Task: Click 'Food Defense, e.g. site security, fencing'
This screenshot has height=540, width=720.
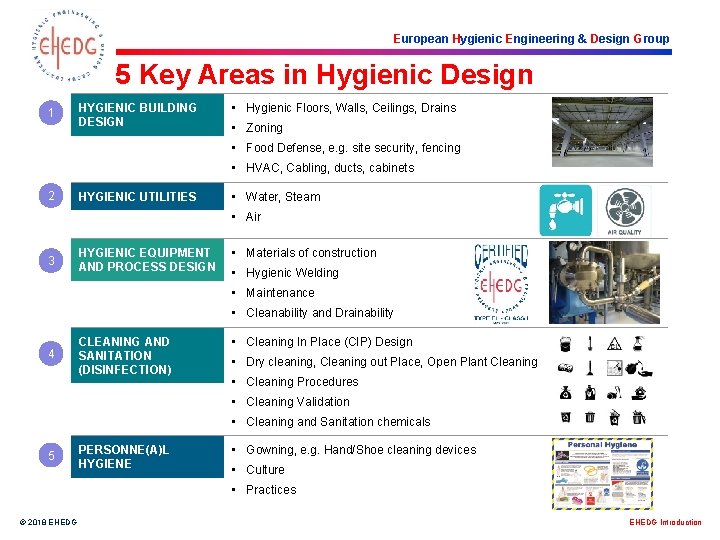Action: (x=353, y=148)
